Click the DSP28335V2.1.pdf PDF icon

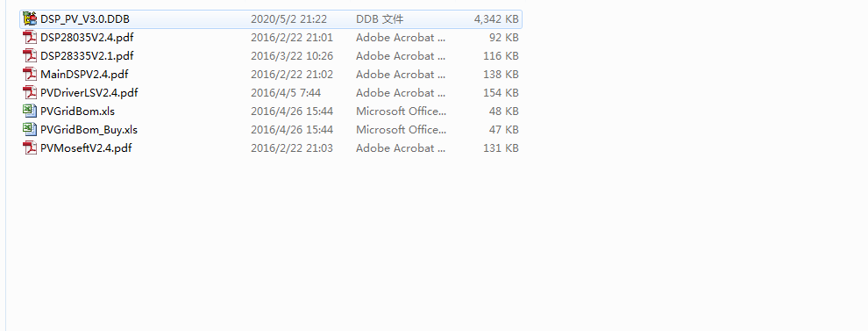pos(30,56)
